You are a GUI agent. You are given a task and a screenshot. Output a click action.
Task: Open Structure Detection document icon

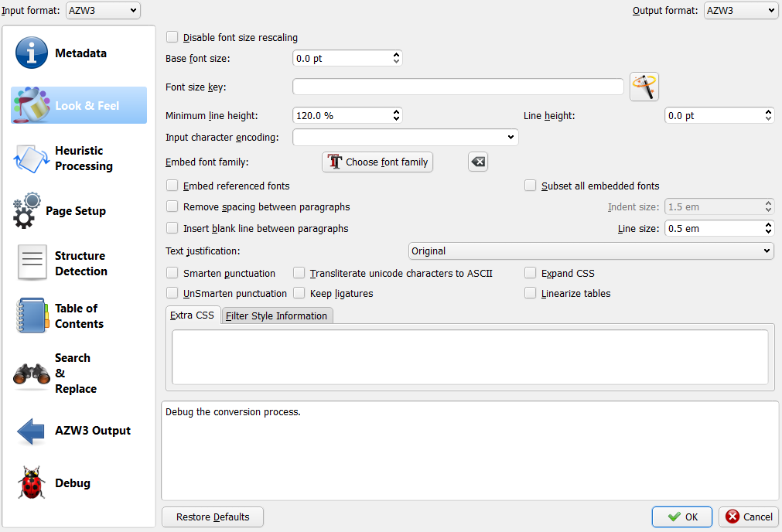coord(32,263)
